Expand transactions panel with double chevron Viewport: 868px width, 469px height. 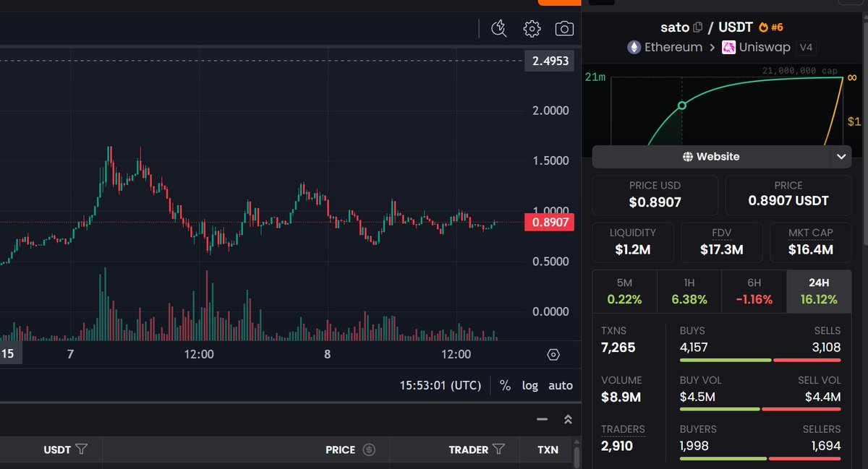click(568, 419)
